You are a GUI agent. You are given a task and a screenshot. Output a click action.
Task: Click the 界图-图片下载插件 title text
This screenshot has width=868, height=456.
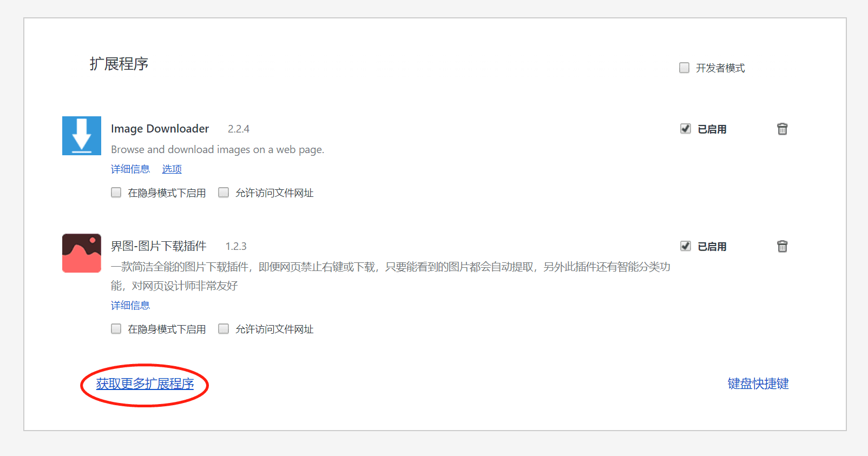coord(159,246)
